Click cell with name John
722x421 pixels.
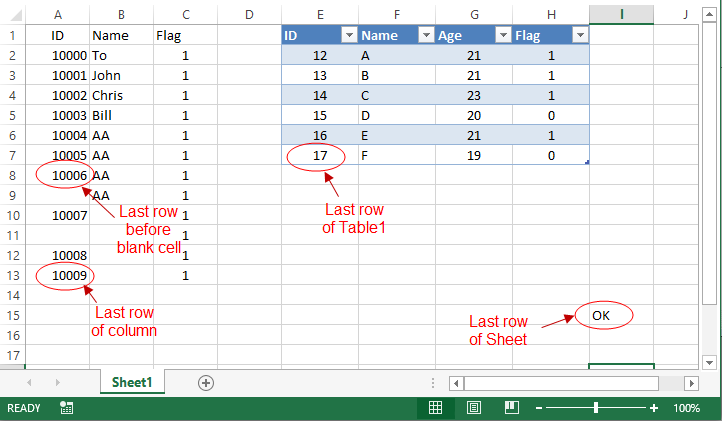122,75
